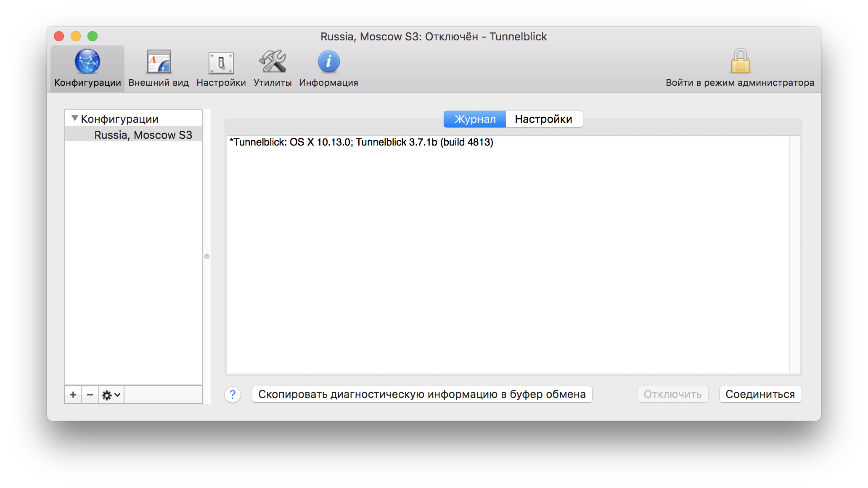This screenshot has height=488, width=868.
Task: Click the Соединиться connect button
Action: point(760,394)
